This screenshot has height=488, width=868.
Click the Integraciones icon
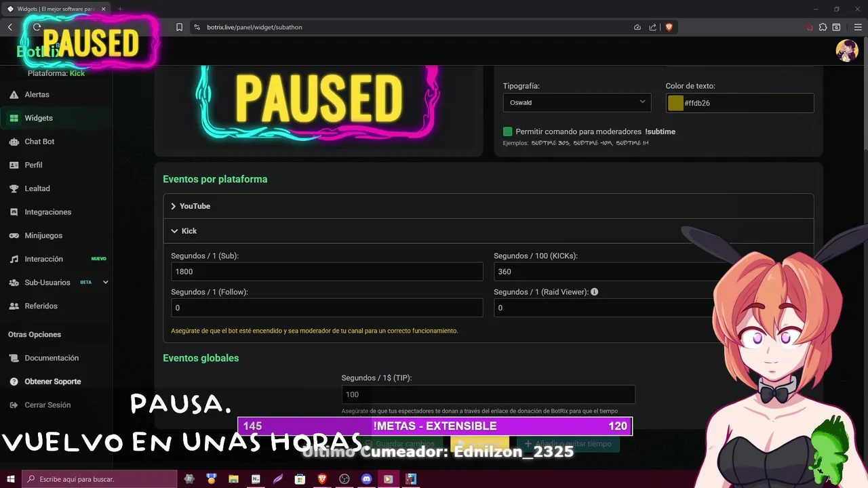coord(14,212)
